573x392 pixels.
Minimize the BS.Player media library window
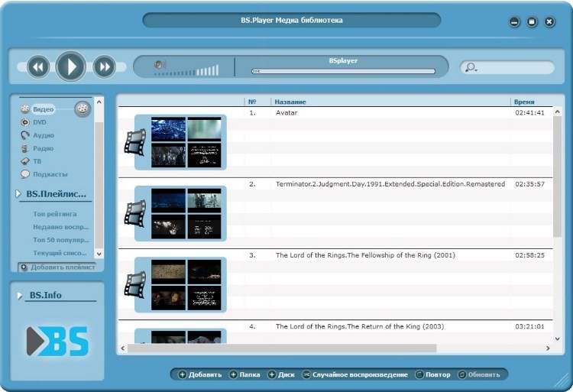[514, 22]
